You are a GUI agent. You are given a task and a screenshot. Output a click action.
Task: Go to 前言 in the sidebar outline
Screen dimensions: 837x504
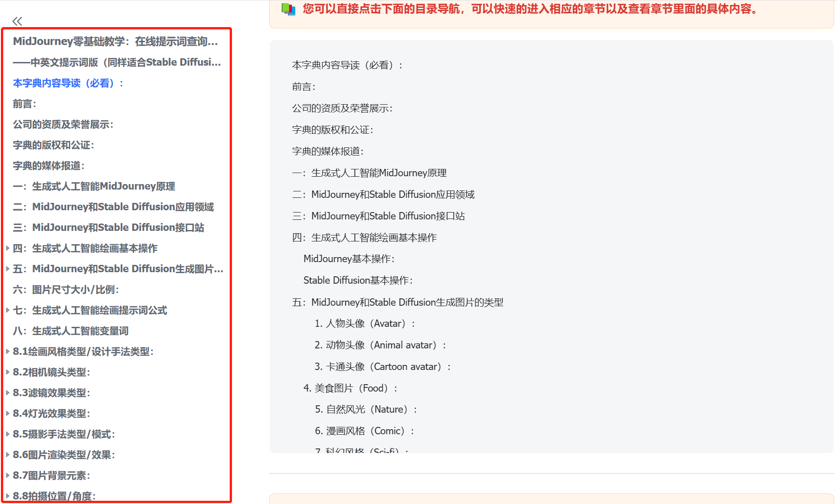click(x=25, y=104)
